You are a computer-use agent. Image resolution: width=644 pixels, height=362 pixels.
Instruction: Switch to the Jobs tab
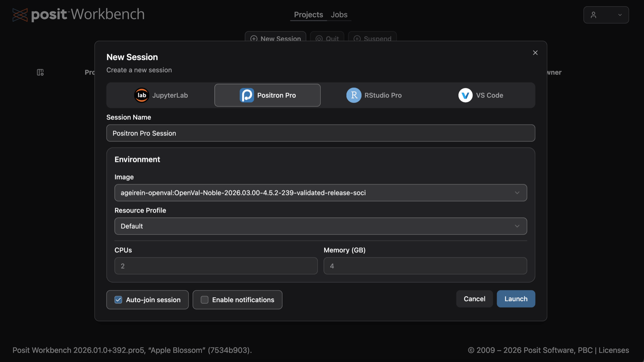(x=339, y=15)
